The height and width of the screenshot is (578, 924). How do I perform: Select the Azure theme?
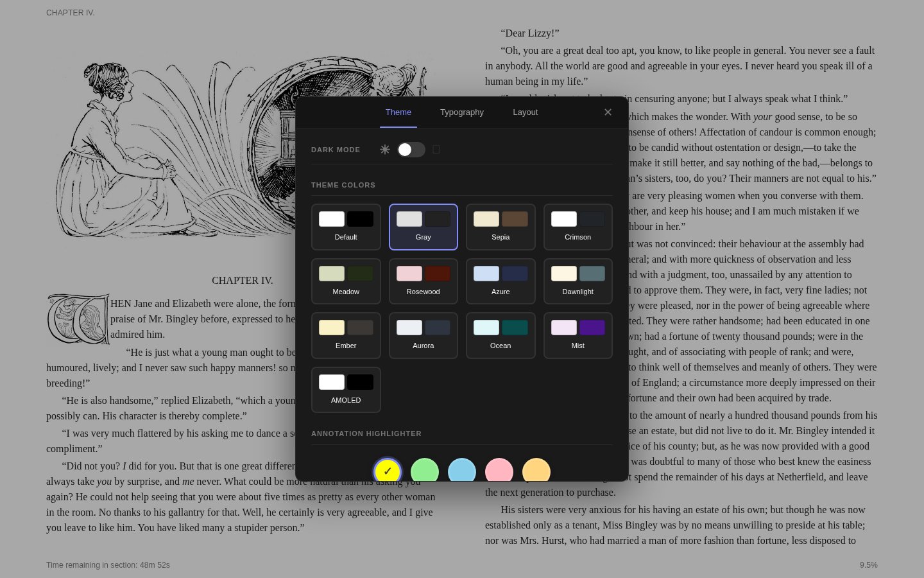click(x=501, y=281)
